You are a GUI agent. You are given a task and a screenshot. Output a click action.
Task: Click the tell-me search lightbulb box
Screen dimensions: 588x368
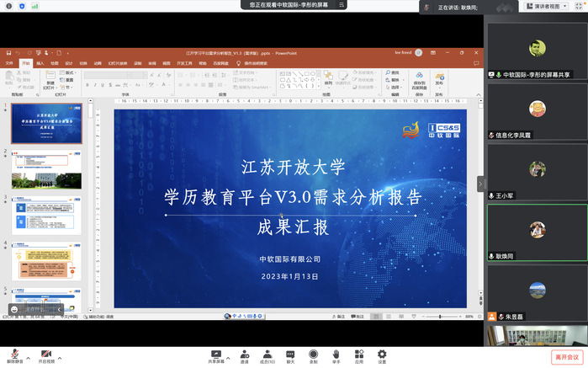[x=252, y=63]
